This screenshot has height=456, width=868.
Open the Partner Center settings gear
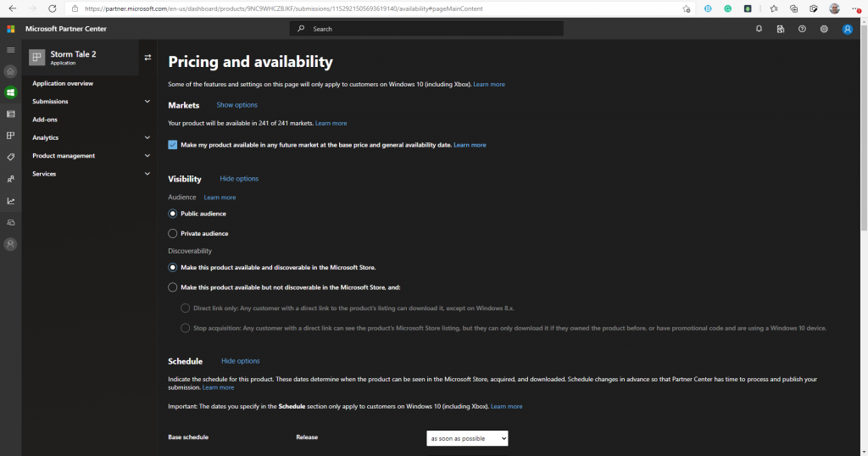click(824, 29)
